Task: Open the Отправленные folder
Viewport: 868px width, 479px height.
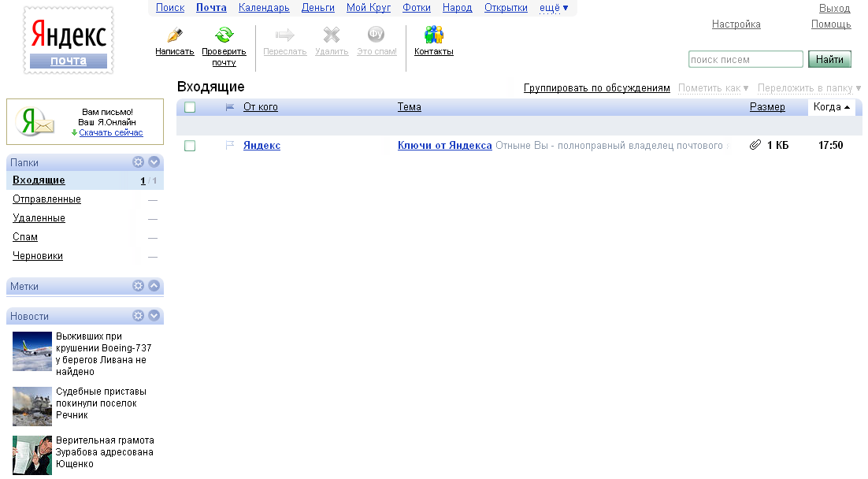Action: pyautogui.click(x=46, y=199)
